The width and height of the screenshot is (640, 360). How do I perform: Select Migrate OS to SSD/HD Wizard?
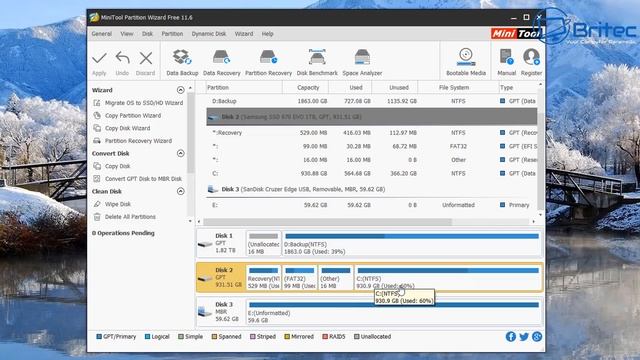click(144, 103)
